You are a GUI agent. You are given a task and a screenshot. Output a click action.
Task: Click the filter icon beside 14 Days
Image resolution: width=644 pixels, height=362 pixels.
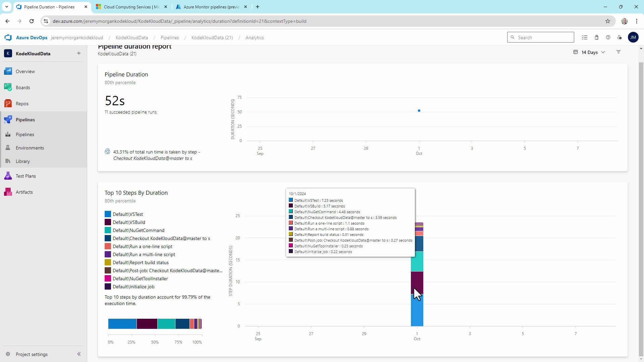click(x=619, y=52)
